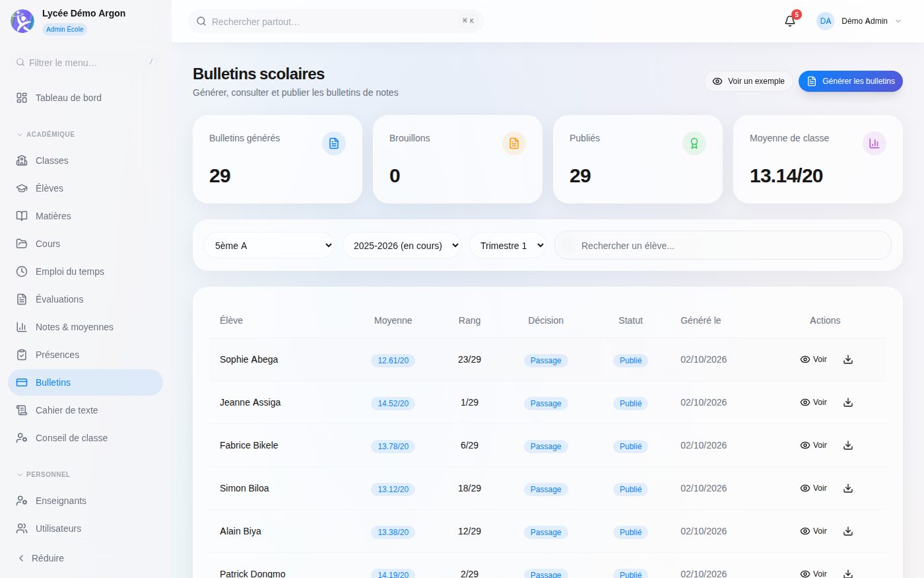
Task: Focus the Rechercher un élève field
Action: (723, 245)
